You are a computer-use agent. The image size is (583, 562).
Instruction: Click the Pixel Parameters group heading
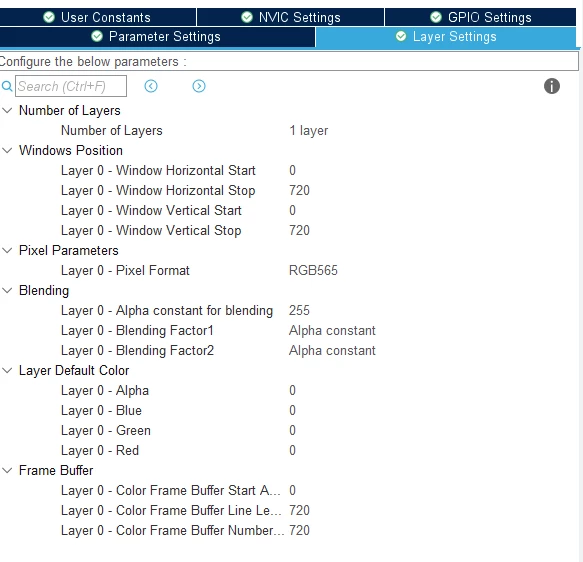pyautogui.click(x=68, y=250)
